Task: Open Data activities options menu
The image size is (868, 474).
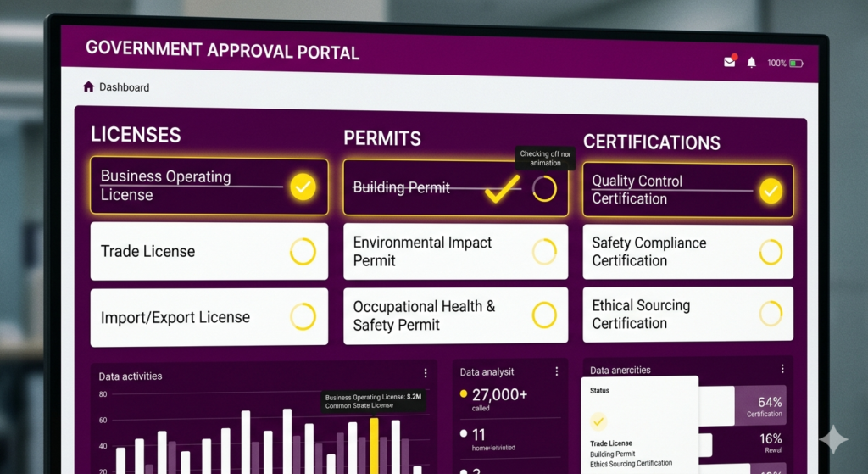Action: [426, 373]
